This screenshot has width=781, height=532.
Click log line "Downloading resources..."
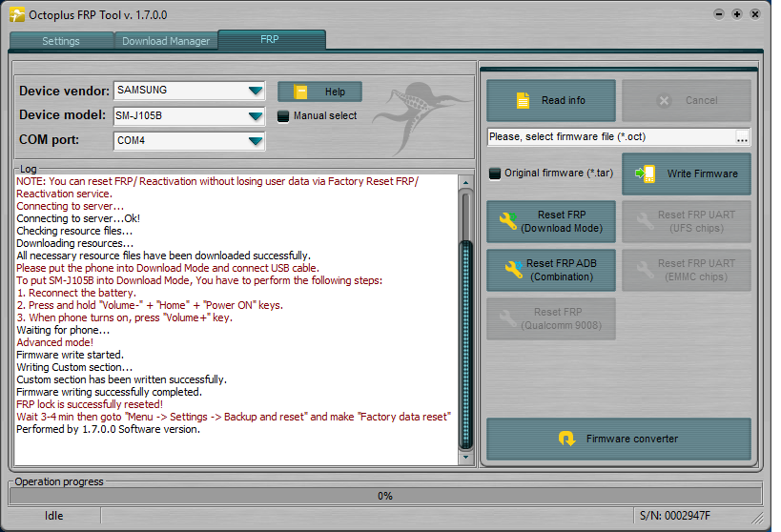(74, 243)
